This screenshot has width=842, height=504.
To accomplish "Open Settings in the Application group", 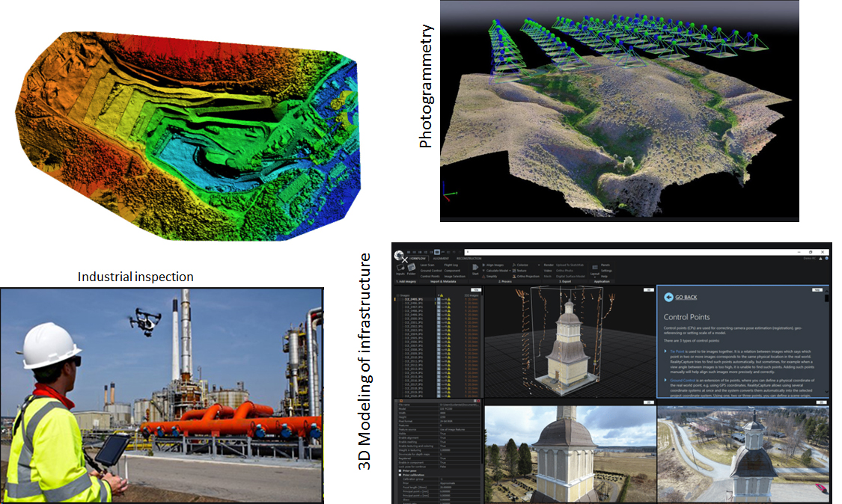I will click(606, 270).
